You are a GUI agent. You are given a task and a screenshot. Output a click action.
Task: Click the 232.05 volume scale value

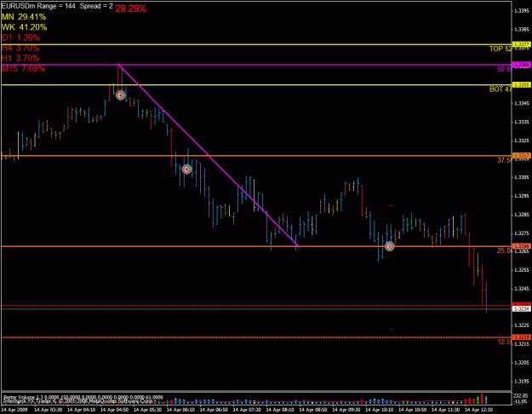pos(521,396)
